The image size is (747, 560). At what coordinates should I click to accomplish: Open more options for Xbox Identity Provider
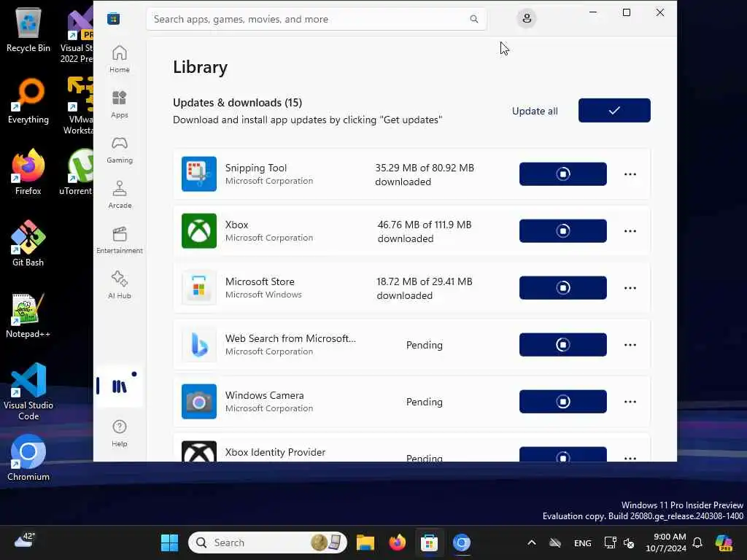tap(630, 457)
